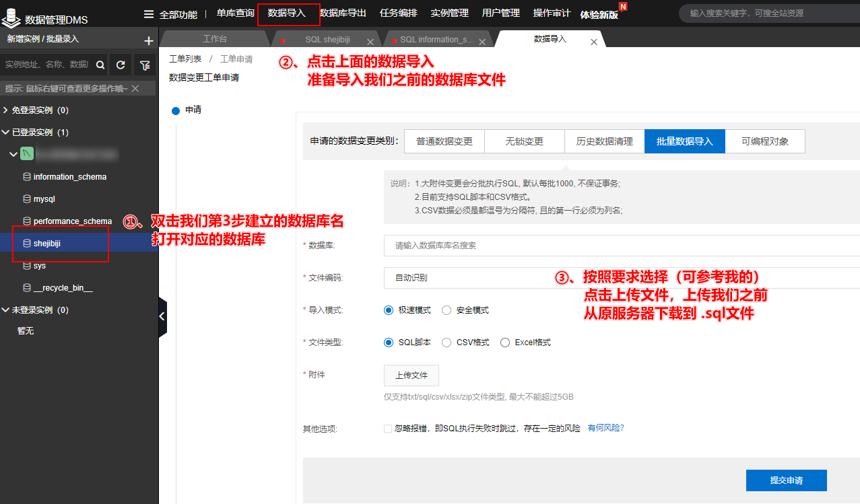Open 有何风险? link
860x504 pixels.
point(606,427)
